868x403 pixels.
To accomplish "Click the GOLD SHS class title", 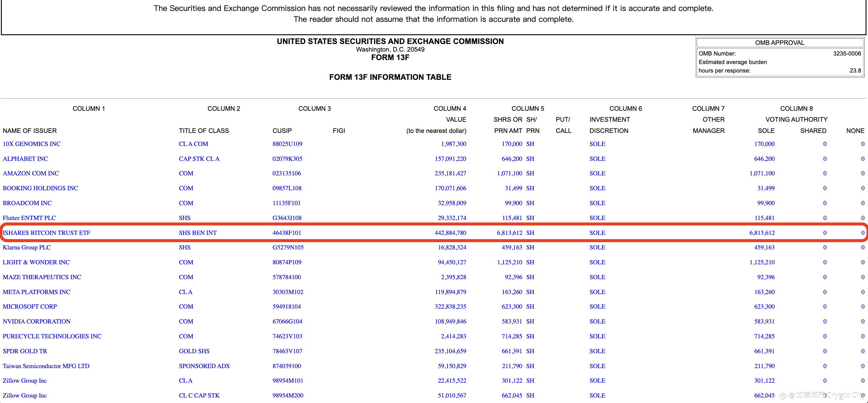I will click(x=194, y=351).
